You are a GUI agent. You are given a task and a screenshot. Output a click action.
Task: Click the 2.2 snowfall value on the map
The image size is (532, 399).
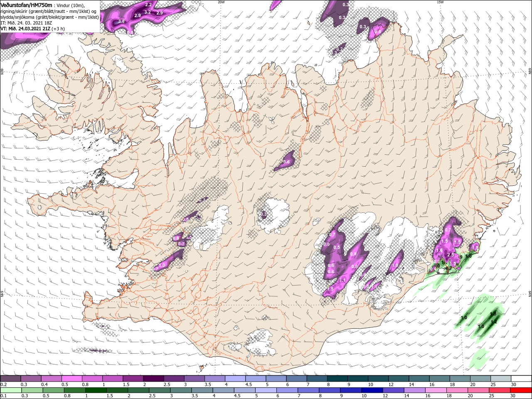148,5
